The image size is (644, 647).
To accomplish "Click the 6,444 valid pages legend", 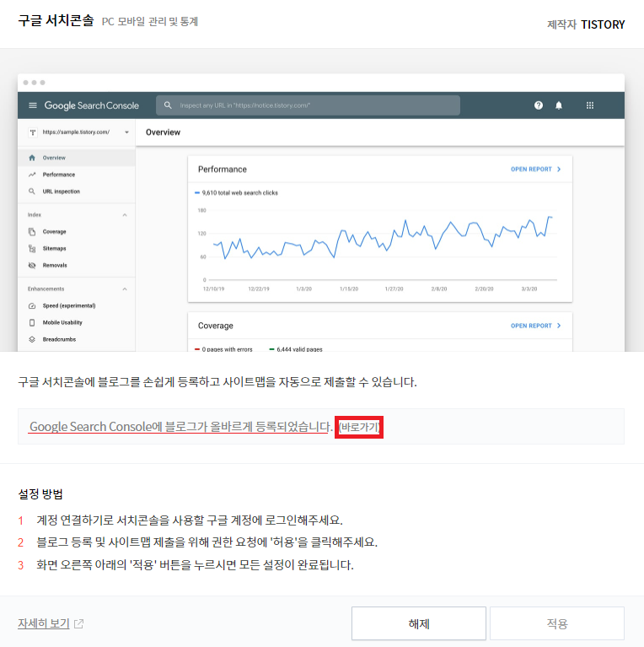I will [296, 349].
